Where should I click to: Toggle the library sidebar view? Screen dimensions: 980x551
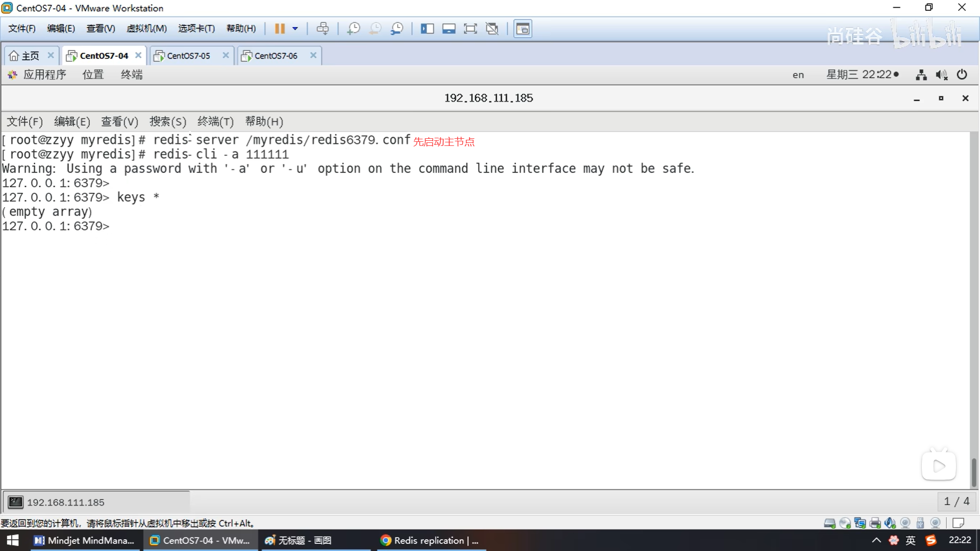coord(427,29)
